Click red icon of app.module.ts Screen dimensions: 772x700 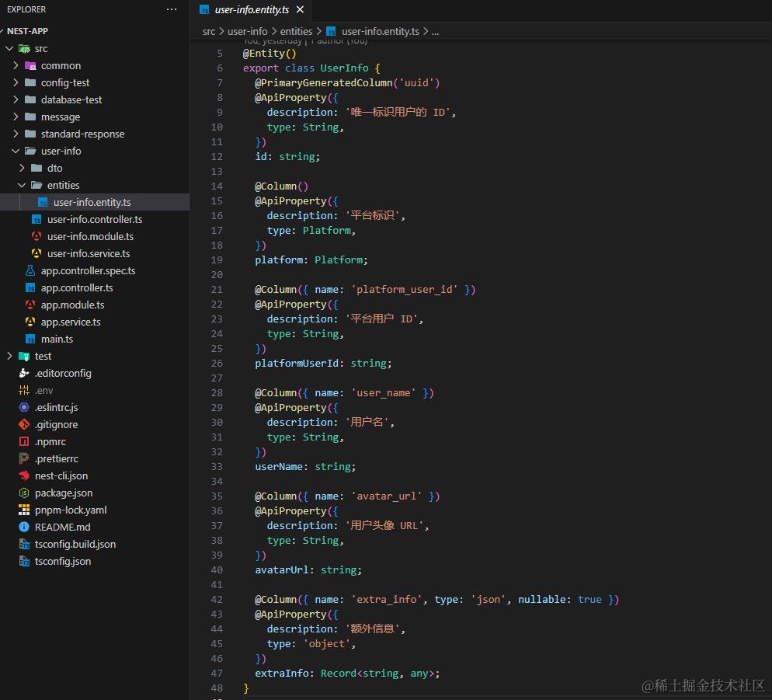(x=30, y=305)
